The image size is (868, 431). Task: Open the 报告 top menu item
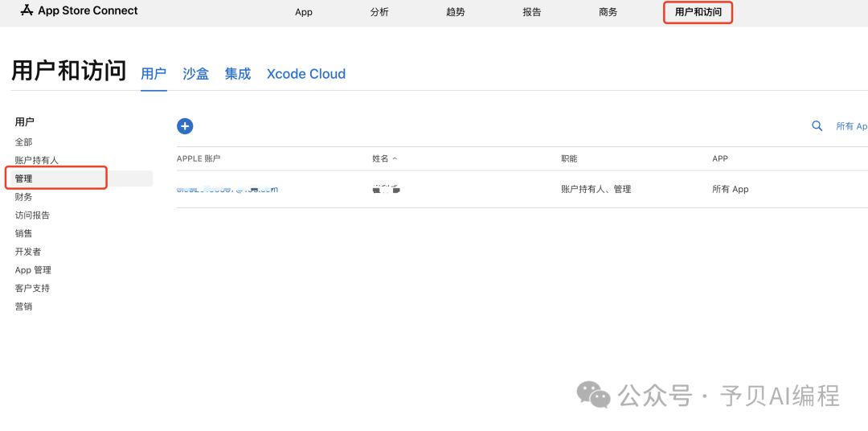pos(532,13)
